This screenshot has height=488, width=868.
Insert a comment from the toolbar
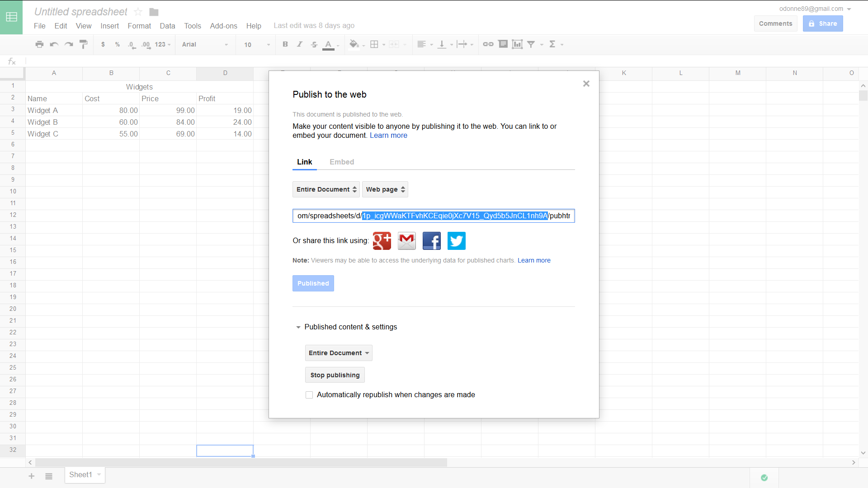coord(503,44)
